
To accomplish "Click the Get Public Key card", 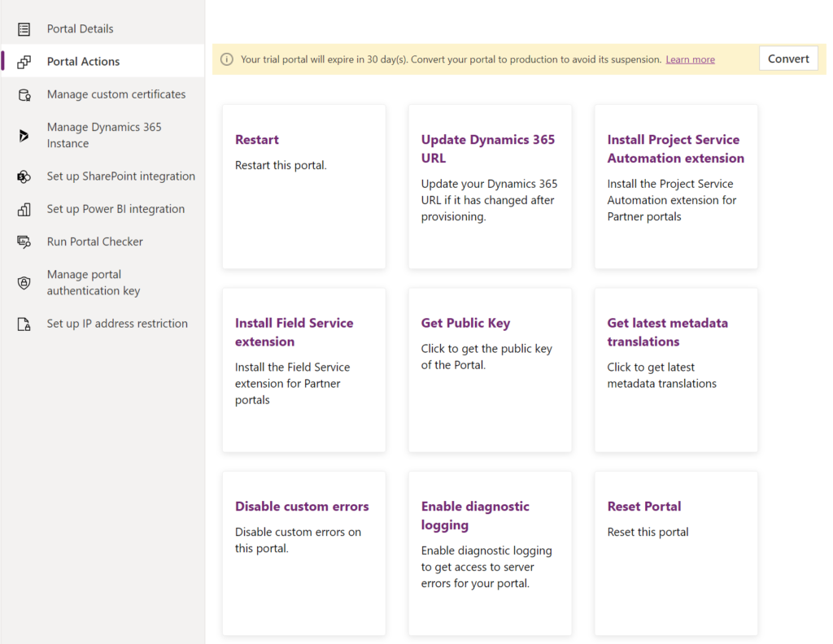I will 490,370.
